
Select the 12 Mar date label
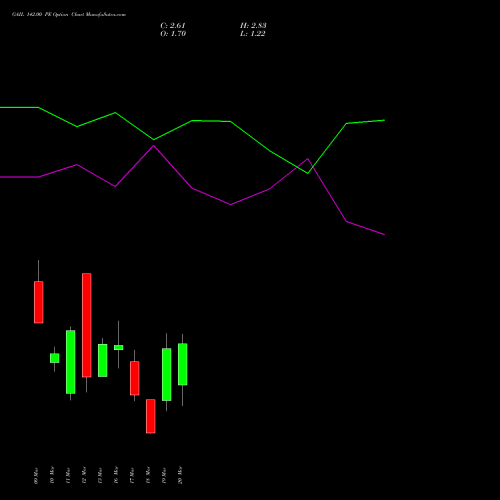(x=84, y=475)
